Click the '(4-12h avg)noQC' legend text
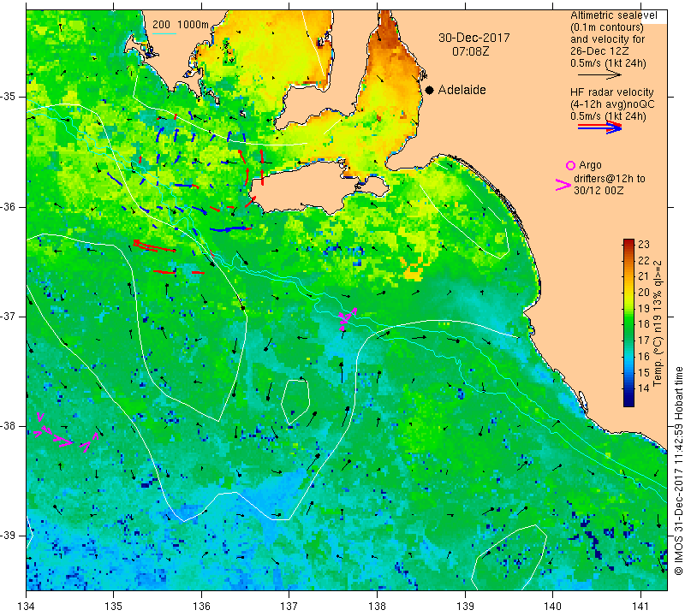 click(612, 104)
